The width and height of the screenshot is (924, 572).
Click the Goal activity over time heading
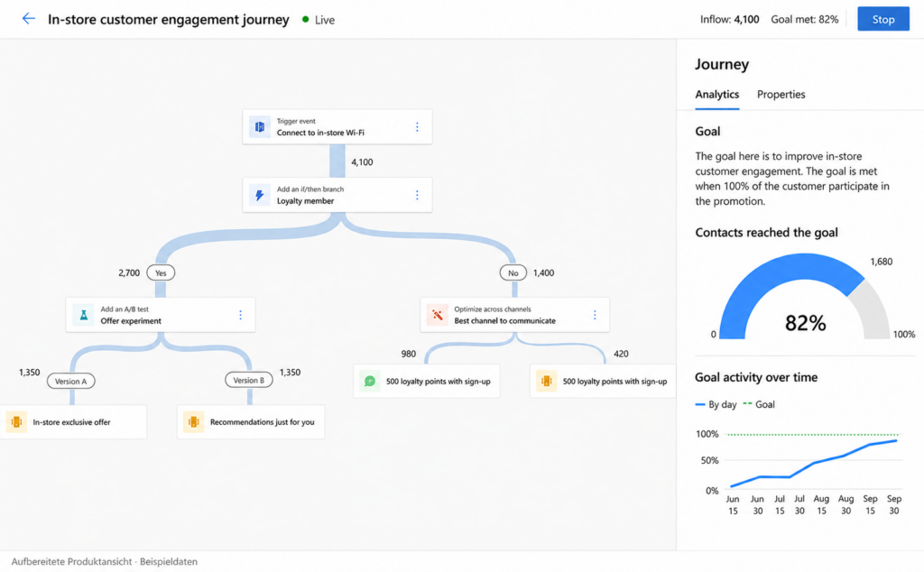pyautogui.click(x=756, y=377)
